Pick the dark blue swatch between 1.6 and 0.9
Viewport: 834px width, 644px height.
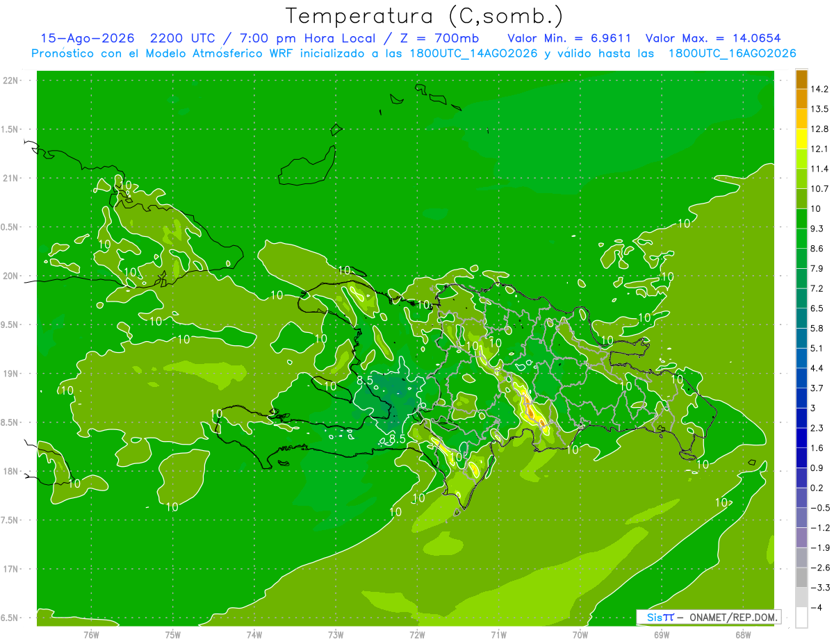(801, 458)
